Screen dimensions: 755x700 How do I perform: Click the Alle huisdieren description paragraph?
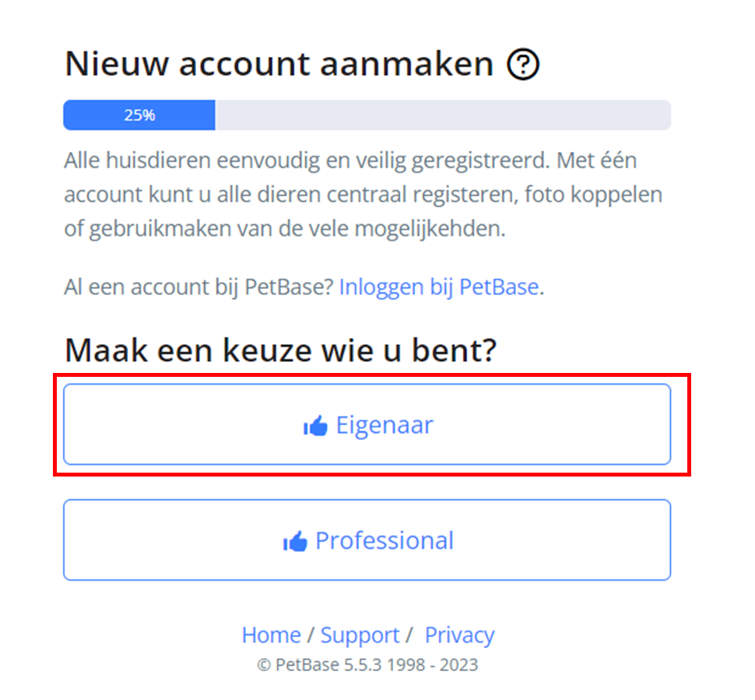point(363,195)
